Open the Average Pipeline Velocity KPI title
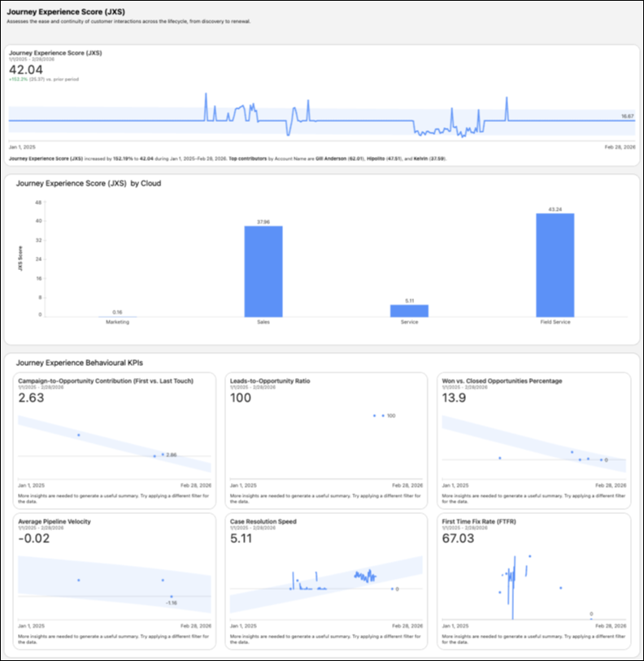 (x=54, y=521)
